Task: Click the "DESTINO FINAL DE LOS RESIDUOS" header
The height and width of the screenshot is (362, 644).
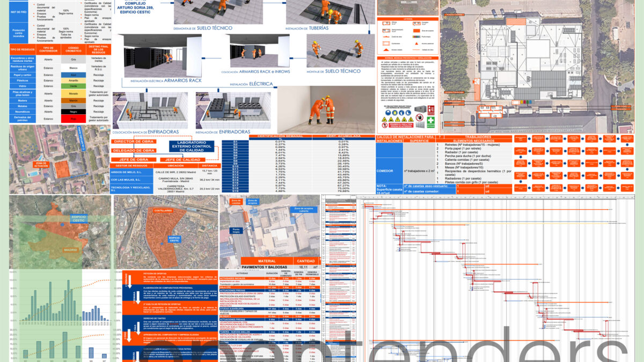Action: click(98, 50)
